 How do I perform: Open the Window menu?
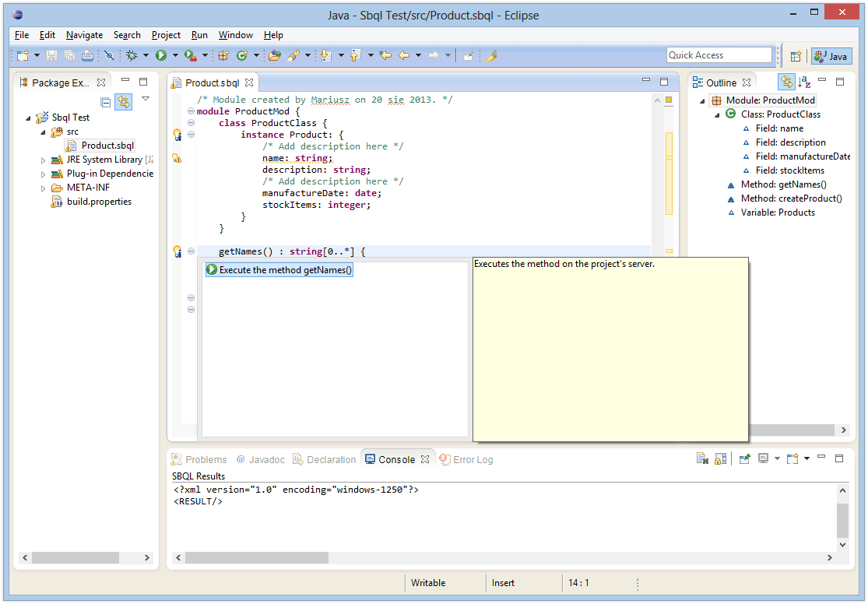click(x=235, y=35)
